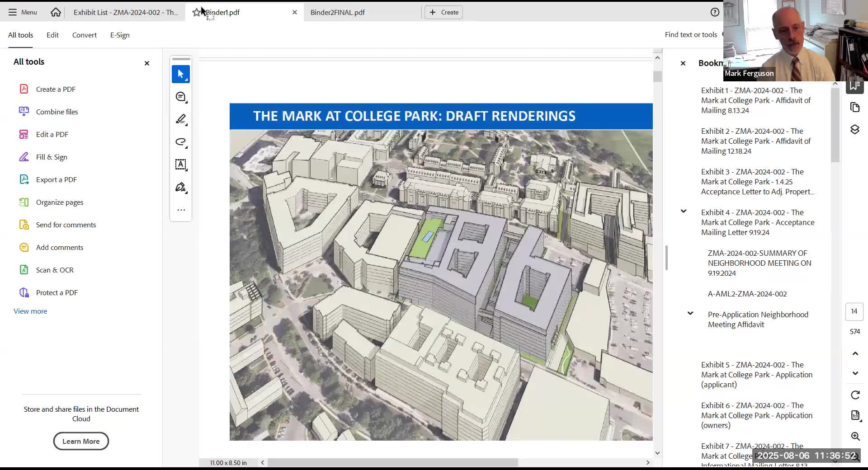The image size is (868, 470).
Task: Star the Binder1.pdf tab
Action: click(196, 12)
